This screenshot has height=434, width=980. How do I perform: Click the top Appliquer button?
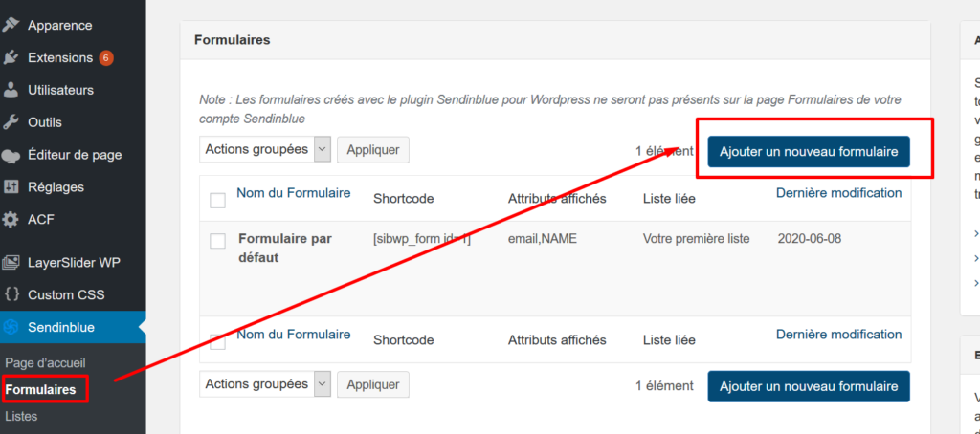click(373, 150)
